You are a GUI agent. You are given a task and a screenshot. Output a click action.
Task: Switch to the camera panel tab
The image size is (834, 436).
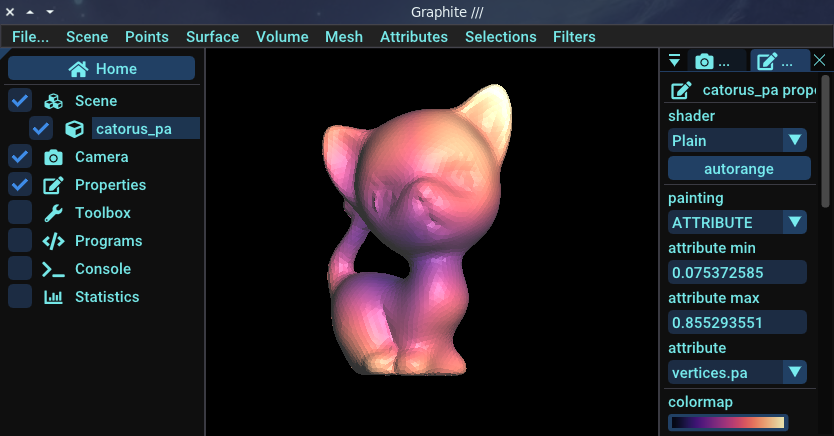click(x=717, y=62)
